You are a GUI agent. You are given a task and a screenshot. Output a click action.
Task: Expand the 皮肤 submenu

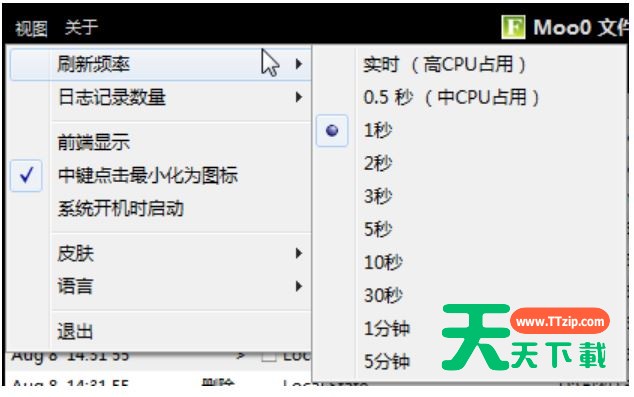[x=160, y=253]
